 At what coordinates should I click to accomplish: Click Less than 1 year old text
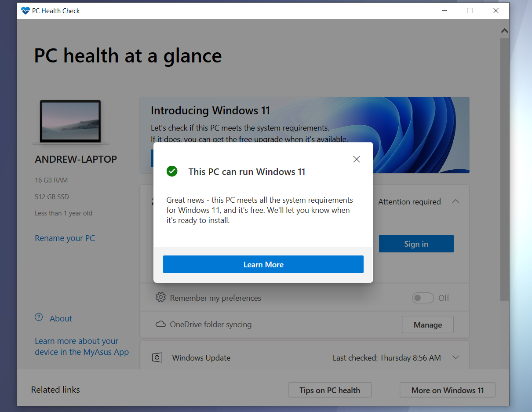(64, 213)
